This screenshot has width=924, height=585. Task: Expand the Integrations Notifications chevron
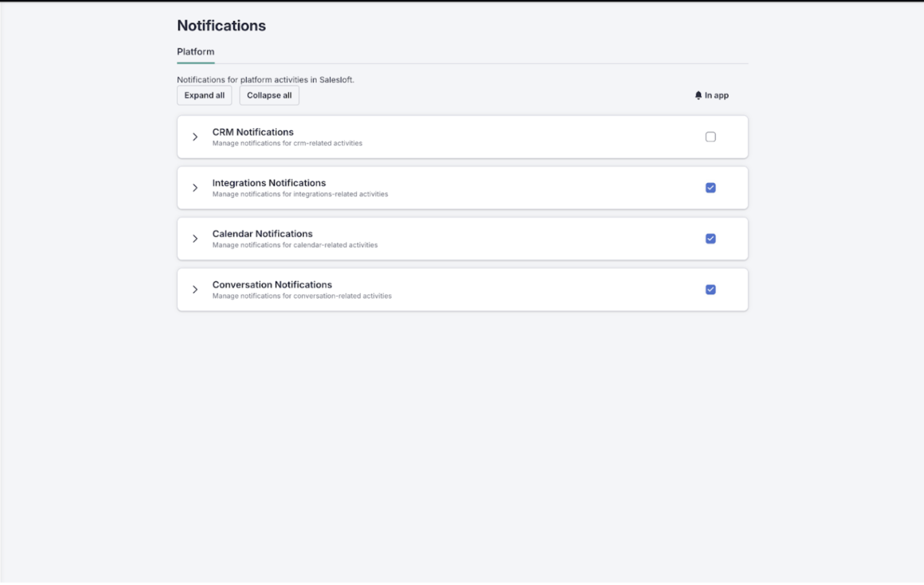point(195,188)
